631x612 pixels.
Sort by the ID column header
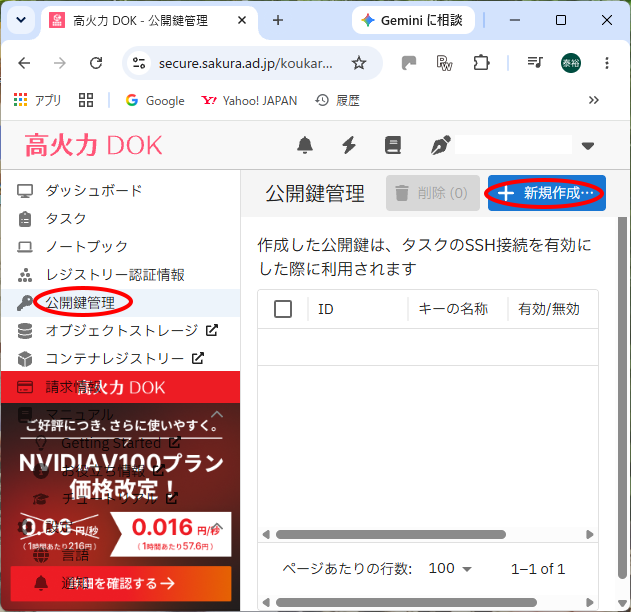pos(326,309)
